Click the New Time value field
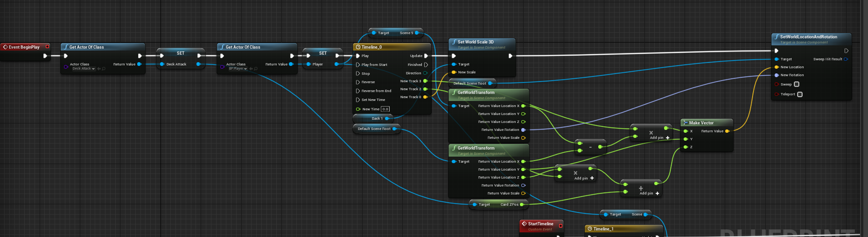Viewport: 868px width, 237px height. point(385,109)
